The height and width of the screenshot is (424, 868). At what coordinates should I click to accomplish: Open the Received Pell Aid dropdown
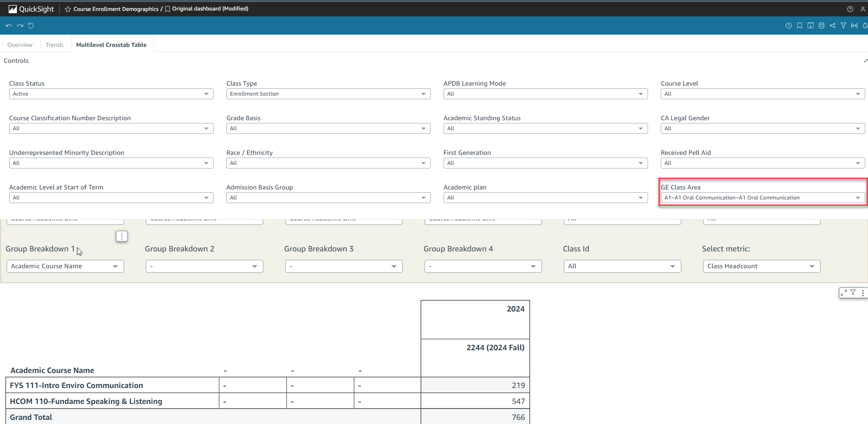pyautogui.click(x=763, y=163)
